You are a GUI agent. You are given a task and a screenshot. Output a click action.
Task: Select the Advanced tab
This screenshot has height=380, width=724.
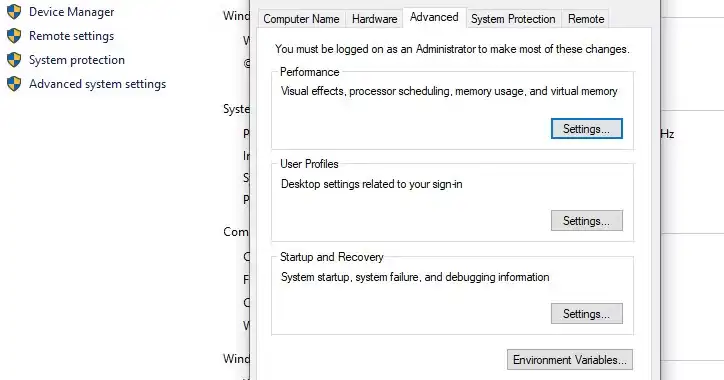point(434,18)
